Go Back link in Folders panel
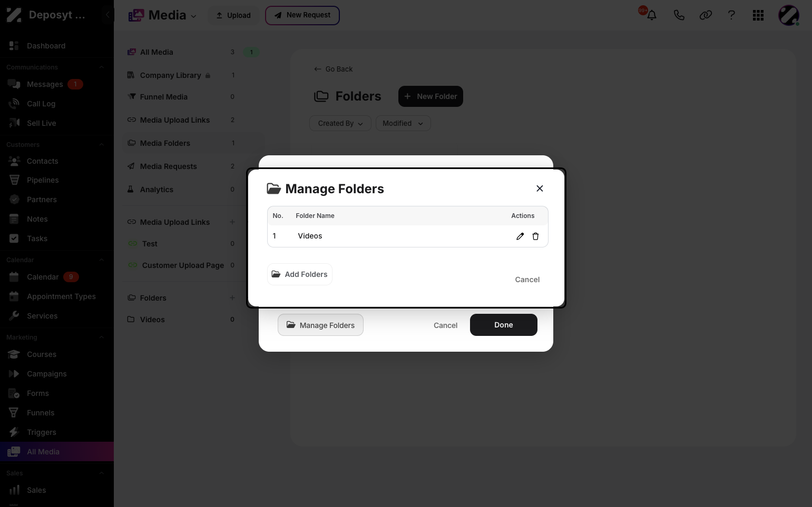812x507 pixels. pyautogui.click(x=334, y=69)
